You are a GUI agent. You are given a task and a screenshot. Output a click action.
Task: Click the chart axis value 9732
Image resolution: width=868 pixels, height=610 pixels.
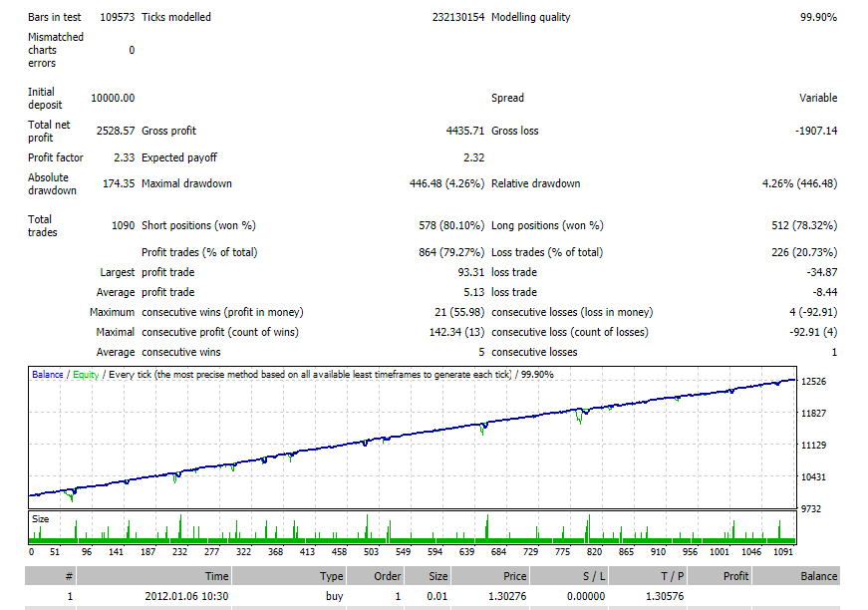click(x=811, y=509)
